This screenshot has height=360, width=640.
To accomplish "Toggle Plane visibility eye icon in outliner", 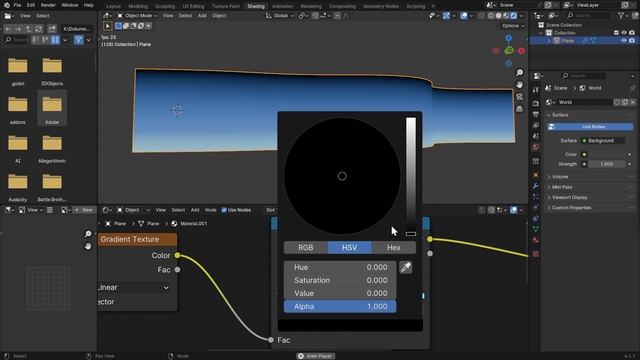I will pos(624,40).
